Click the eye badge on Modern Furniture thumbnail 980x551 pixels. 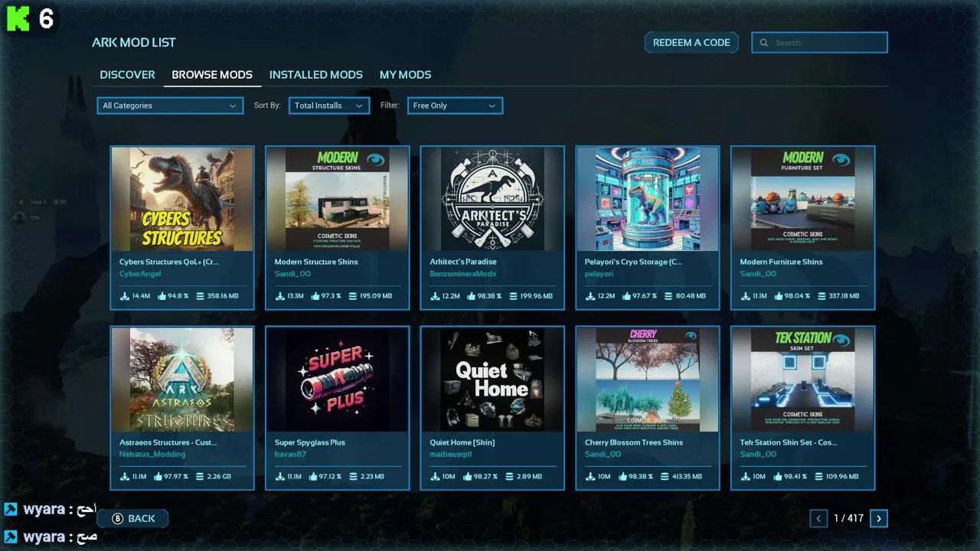click(x=841, y=160)
